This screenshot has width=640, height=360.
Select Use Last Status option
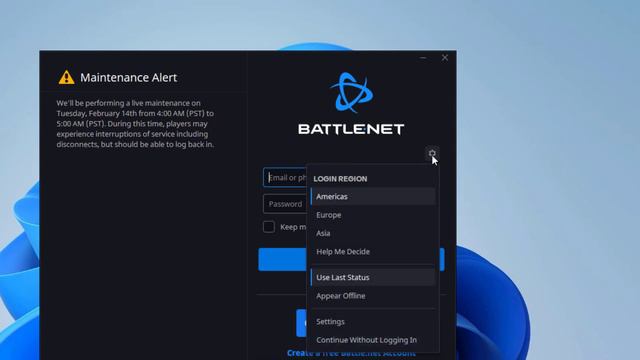coord(373,277)
